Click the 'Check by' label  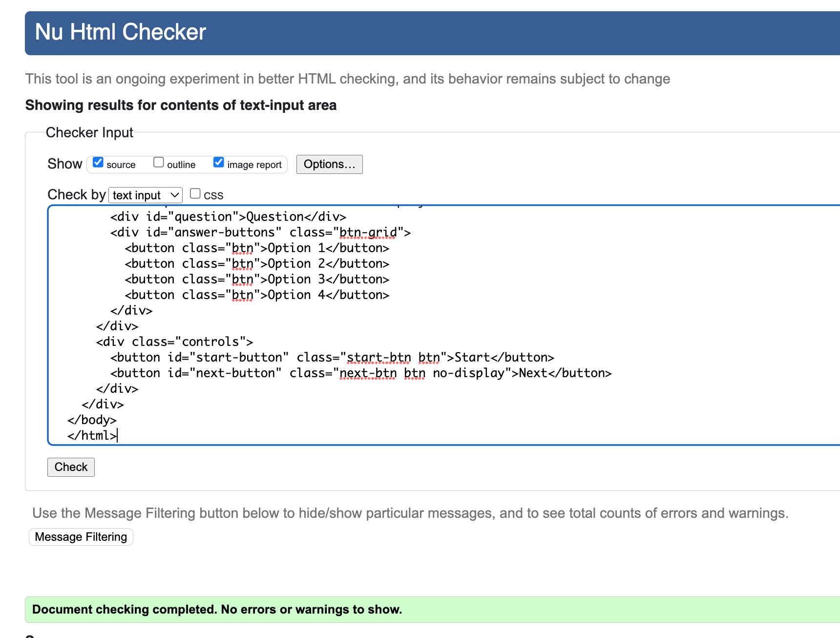point(77,195)
